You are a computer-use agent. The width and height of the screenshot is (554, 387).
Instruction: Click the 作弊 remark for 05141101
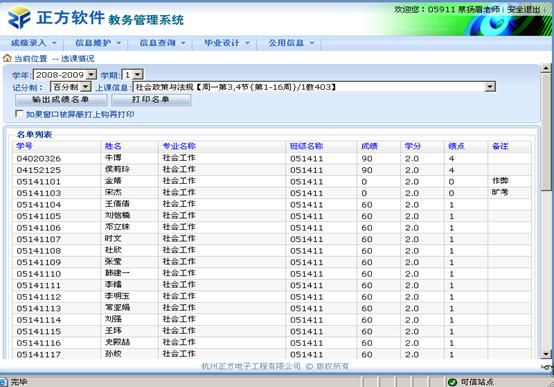click(500, 181)
